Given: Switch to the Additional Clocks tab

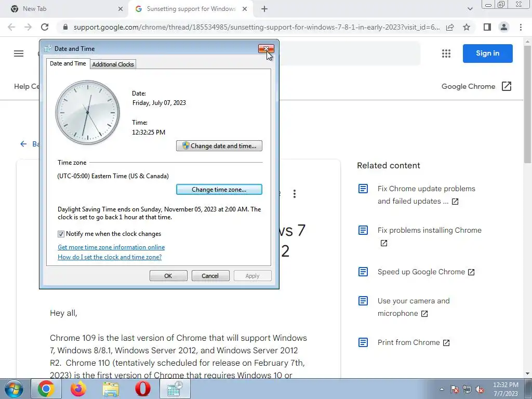Looking at the screenshot, I should tap(113, 64).
